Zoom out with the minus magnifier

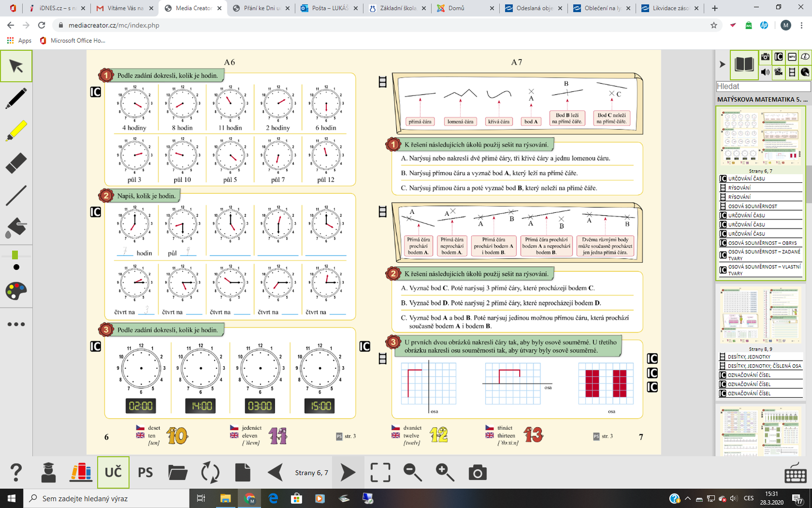tap(413, 472)
